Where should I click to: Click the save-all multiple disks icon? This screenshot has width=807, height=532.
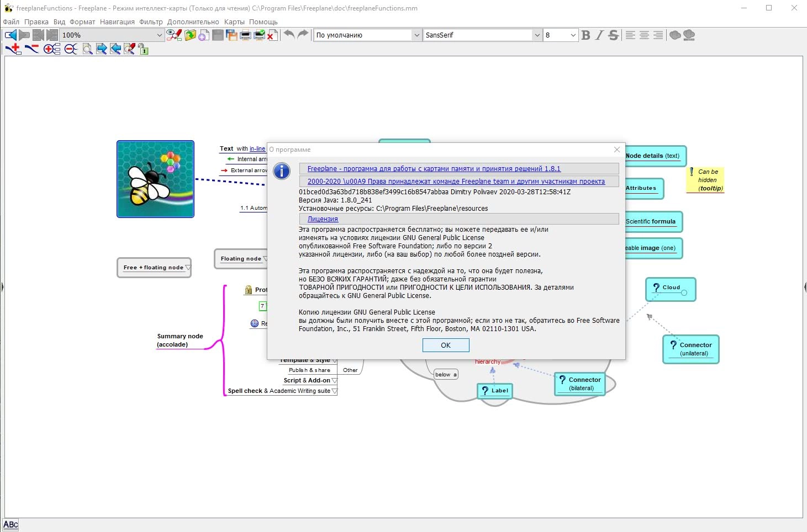click(231, 35)
